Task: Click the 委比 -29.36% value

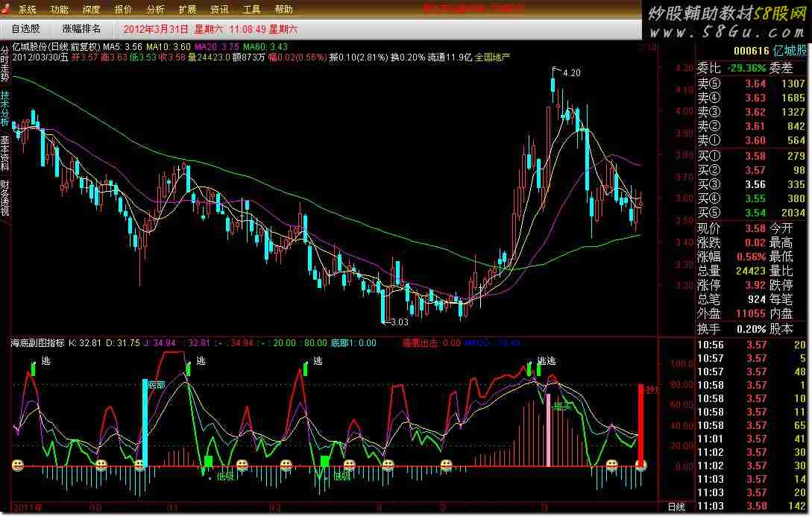Action: (746, 69)
